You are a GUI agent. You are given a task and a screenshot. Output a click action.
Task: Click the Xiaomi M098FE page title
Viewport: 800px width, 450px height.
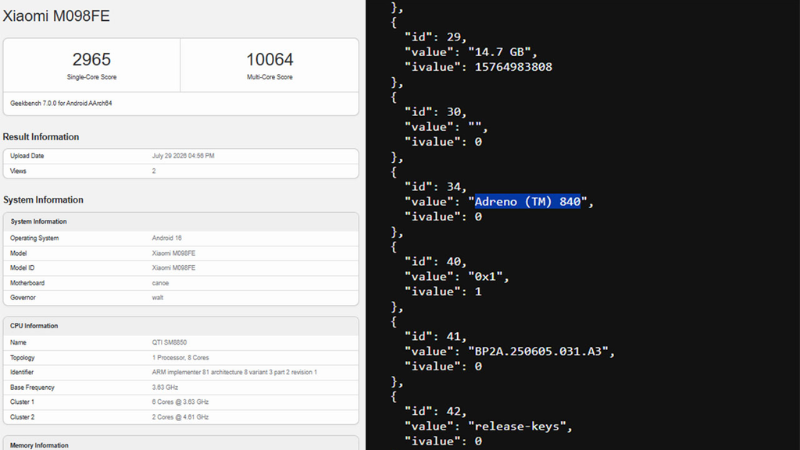point(56,16)
